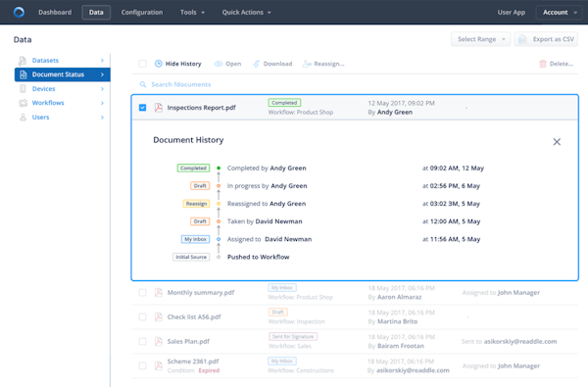Click the Open eye icon
588x387 pixels.
[x=219, y=64]
